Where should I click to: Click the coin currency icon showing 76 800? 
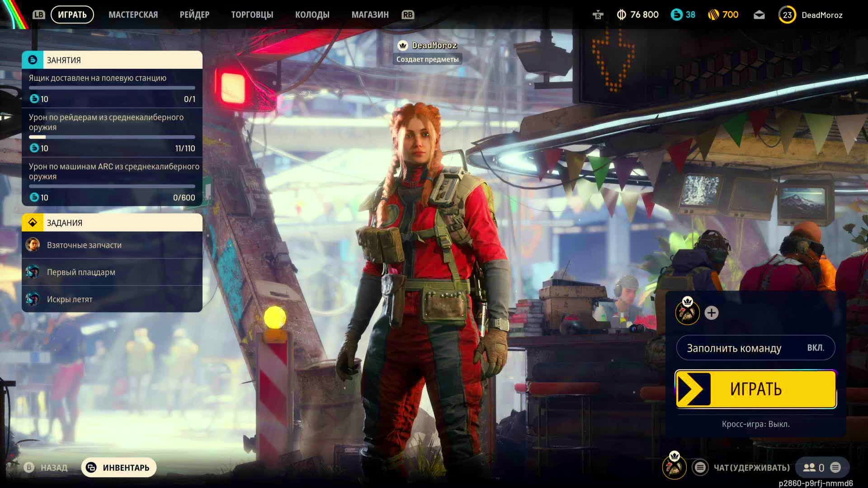click(x=622, y=15)
